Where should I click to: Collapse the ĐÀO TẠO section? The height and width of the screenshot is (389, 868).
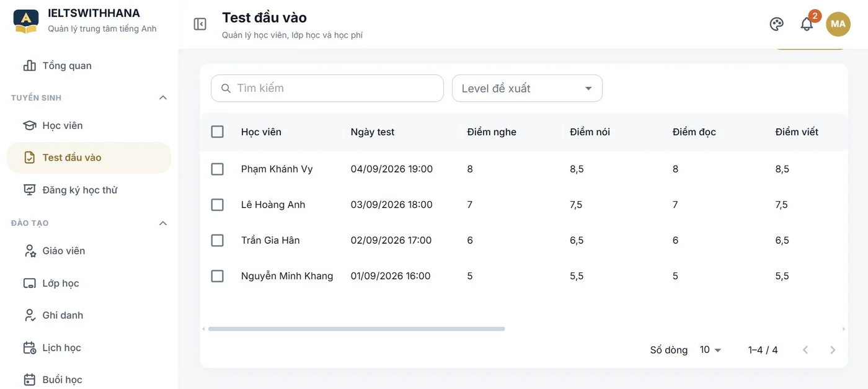coord(163,223)
